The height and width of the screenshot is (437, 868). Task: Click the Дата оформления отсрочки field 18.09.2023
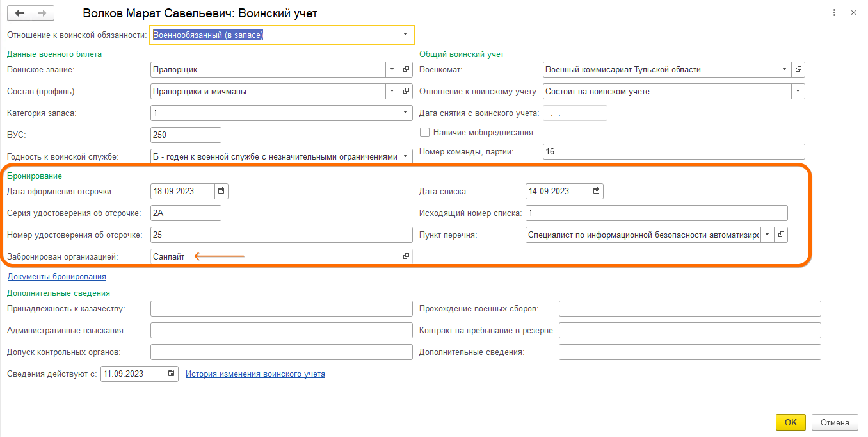(182, 191)
